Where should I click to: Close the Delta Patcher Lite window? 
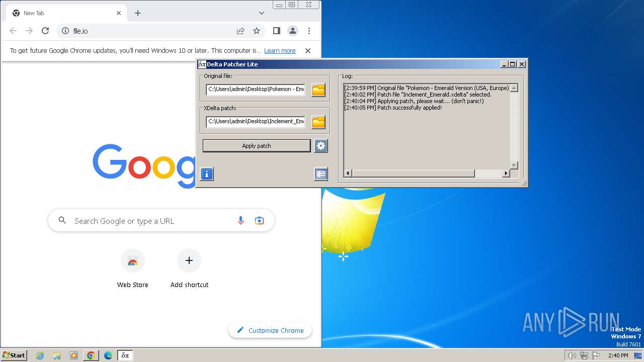(522, 64)
